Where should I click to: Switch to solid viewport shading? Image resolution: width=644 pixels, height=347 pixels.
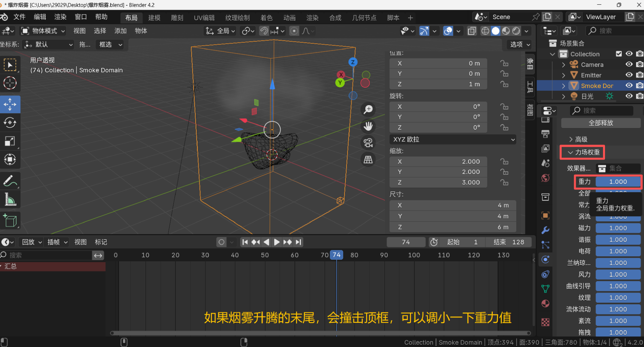[x=495, y=31]
